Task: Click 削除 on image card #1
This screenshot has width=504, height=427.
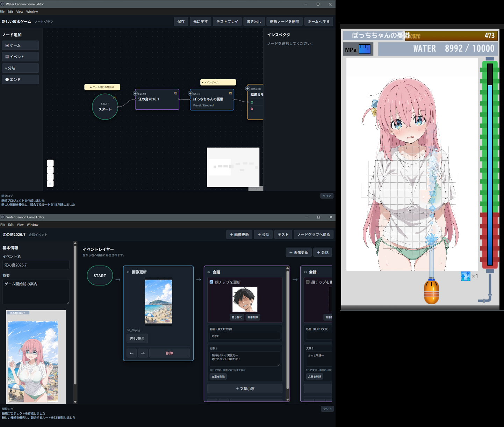Action: point(170,353)
